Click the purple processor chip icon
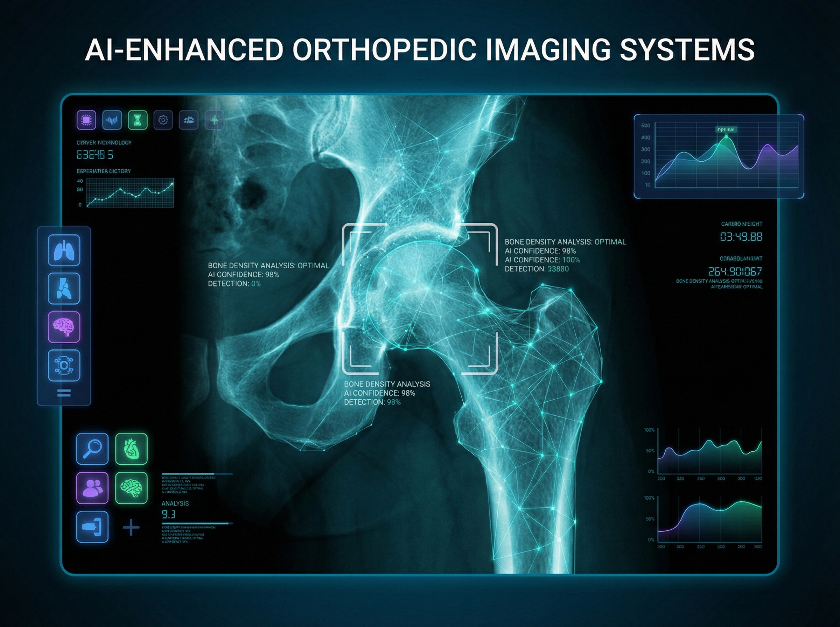The width and height of the screenshot is (840, 627). click(86, 120)
